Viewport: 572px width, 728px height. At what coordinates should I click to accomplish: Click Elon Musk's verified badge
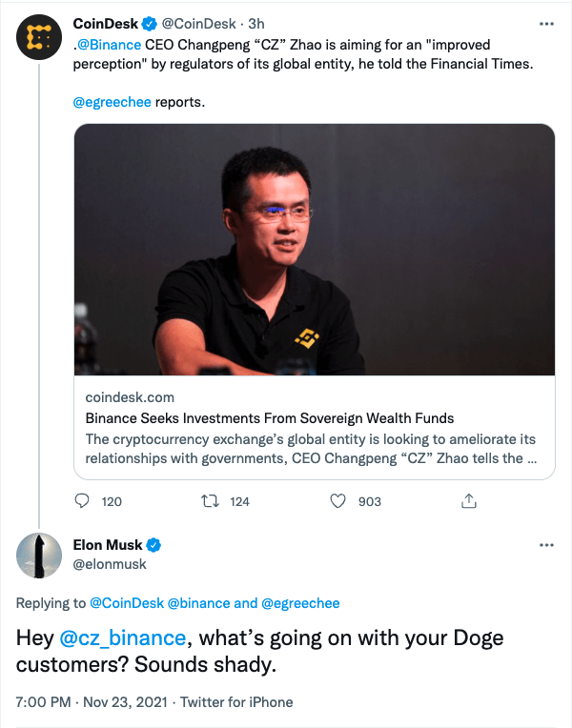pos(153,545)
